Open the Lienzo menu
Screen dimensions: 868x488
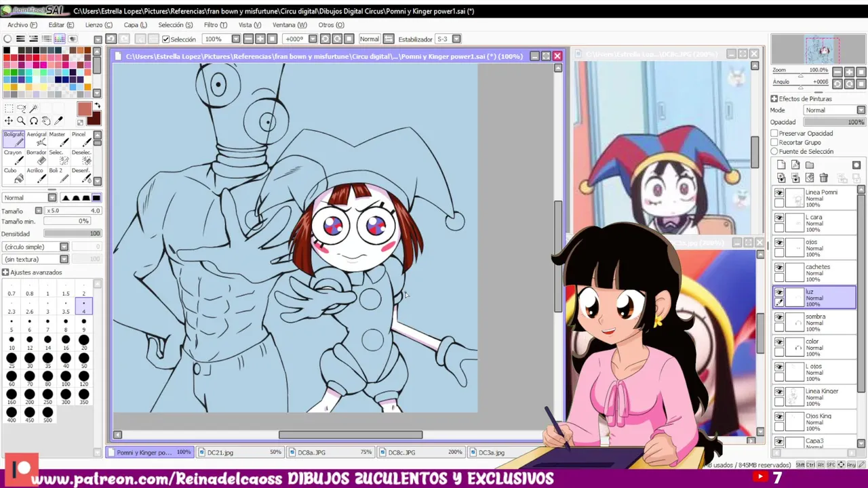[x=98, y=25]
